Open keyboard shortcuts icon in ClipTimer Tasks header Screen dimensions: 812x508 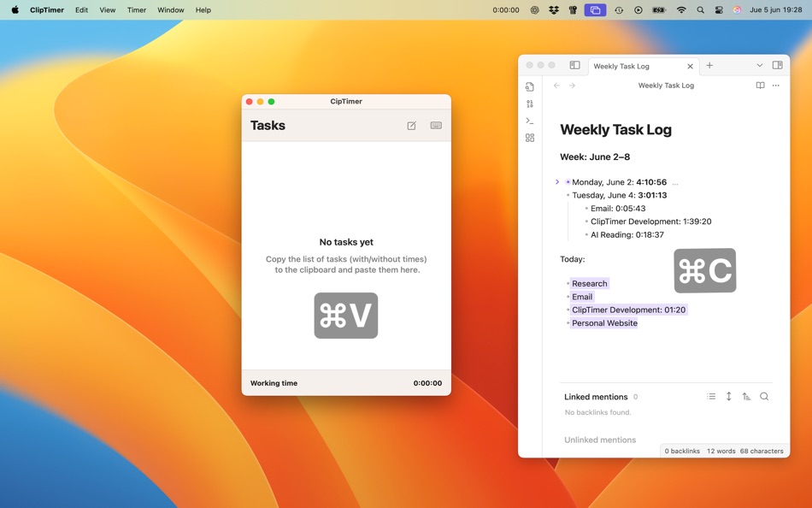(x=436, y=126)
